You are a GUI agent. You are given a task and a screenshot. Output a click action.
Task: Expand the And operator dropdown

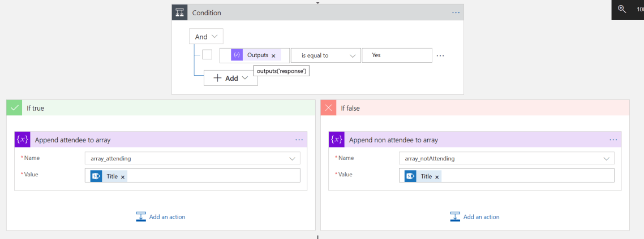(206, 37)
